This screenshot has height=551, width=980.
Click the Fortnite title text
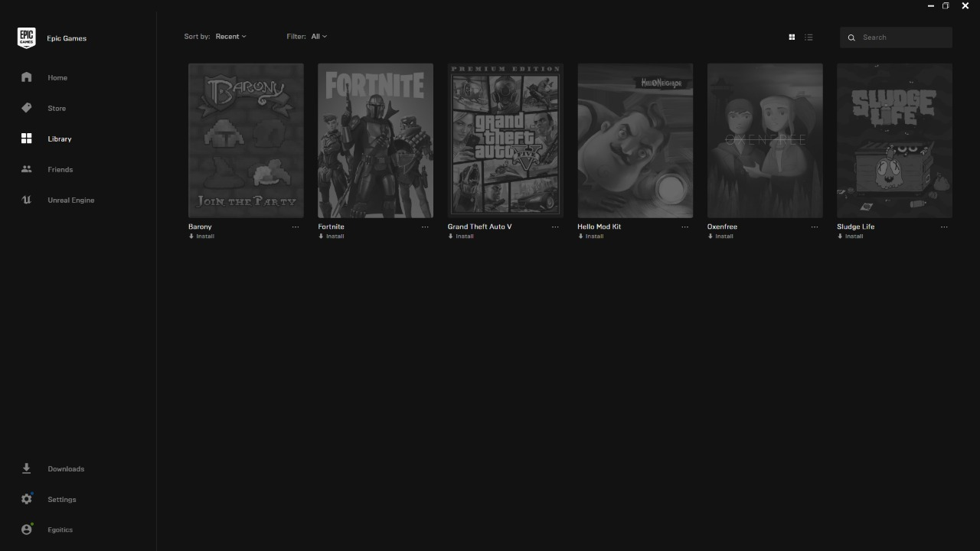tap(331, 227)
